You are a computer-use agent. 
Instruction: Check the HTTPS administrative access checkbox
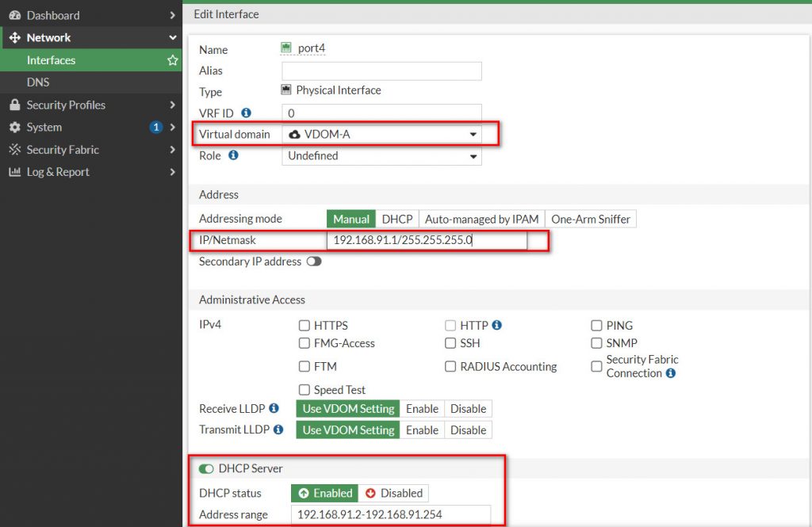point(304,325)
